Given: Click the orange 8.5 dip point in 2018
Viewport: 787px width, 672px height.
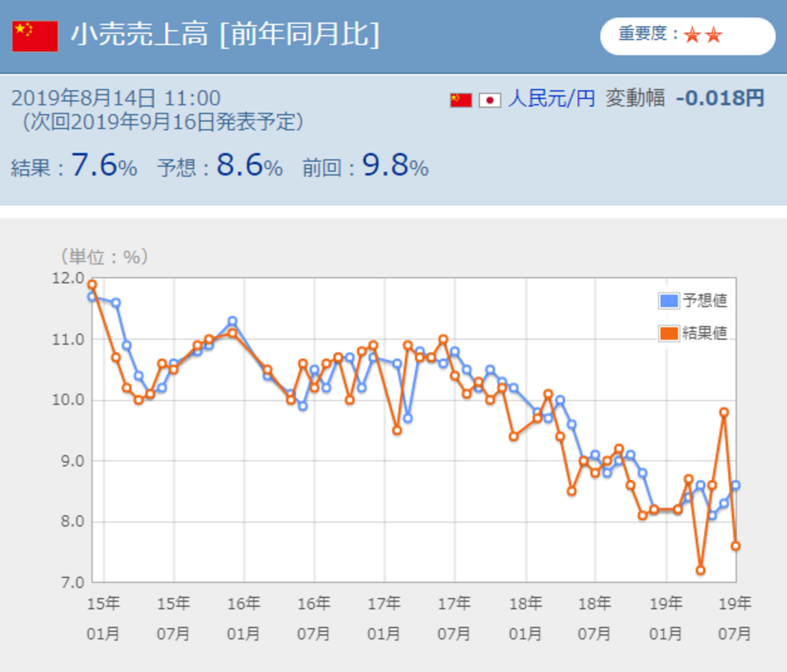Looking at the screenshot, I should coord(571,491).
